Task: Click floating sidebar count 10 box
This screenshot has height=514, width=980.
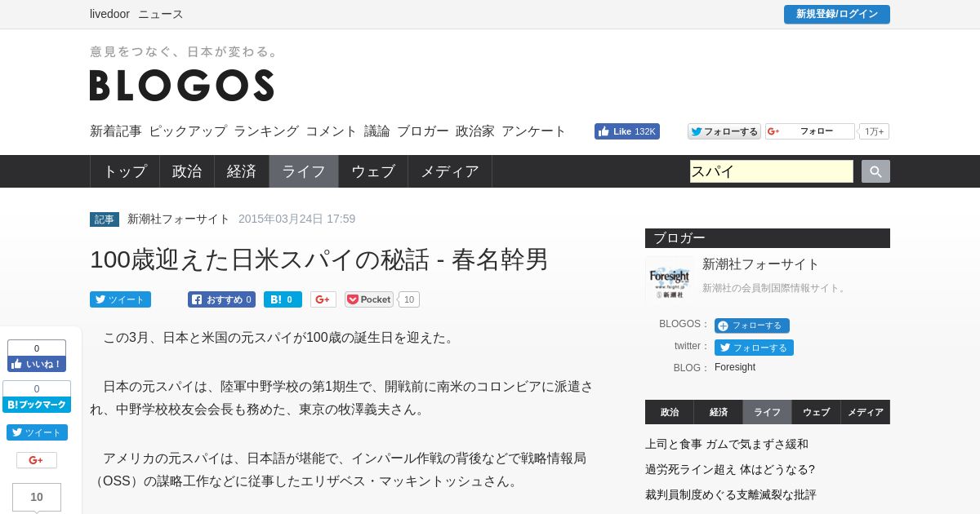Action: click(x=37, y=497)
